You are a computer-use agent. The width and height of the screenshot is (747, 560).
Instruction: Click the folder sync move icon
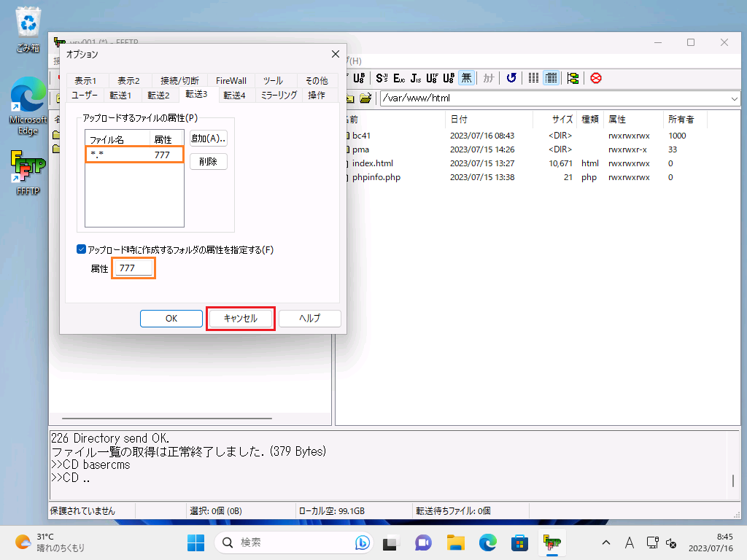tap(573, 78)
